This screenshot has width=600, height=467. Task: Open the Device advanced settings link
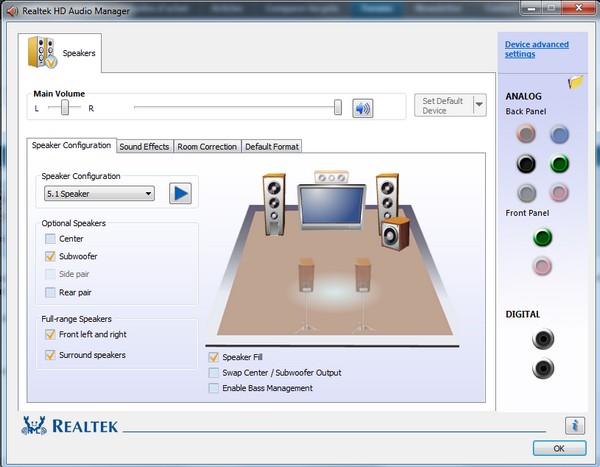536,49
